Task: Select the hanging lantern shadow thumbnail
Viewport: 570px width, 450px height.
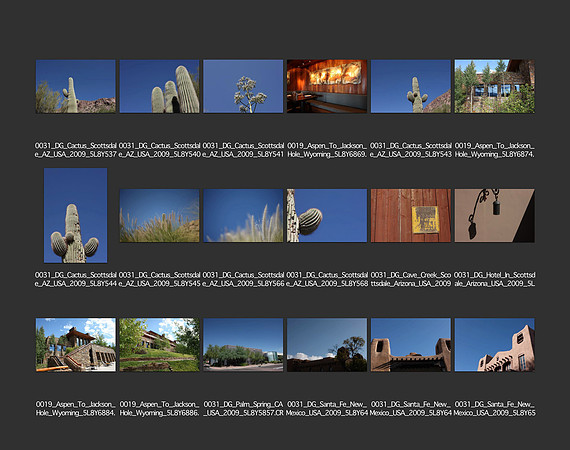Action: pos(494,216)
